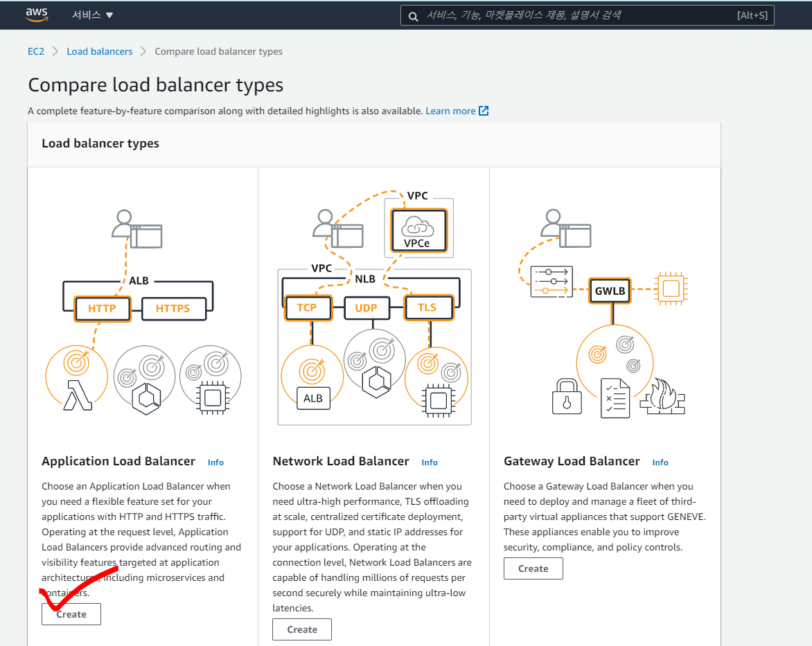Click the route table sliders icon
The height and width of the screenshot is (646, 812).
pyautogui.click(x=551, y=282)
